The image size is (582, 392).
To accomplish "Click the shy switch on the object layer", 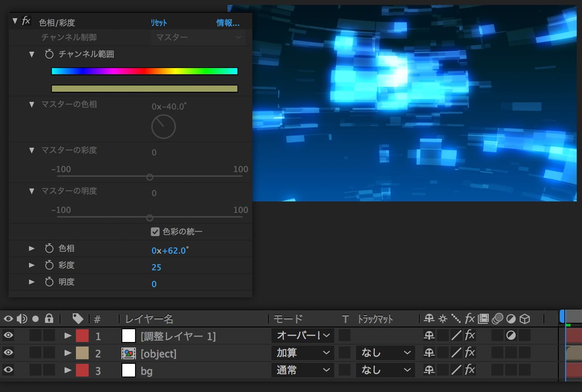I will tap(429, 353).
